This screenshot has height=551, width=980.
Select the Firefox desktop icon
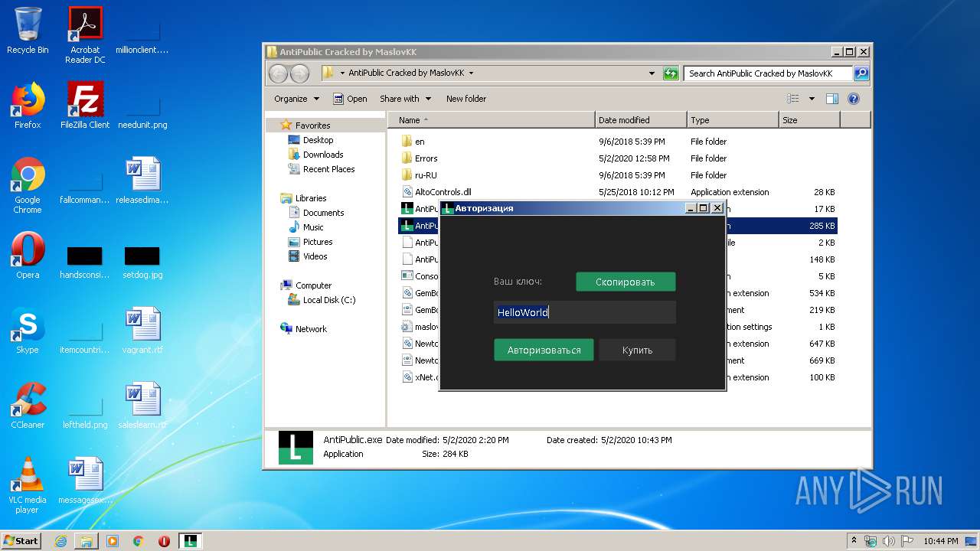pyautogui.click(x=28, y=106)
